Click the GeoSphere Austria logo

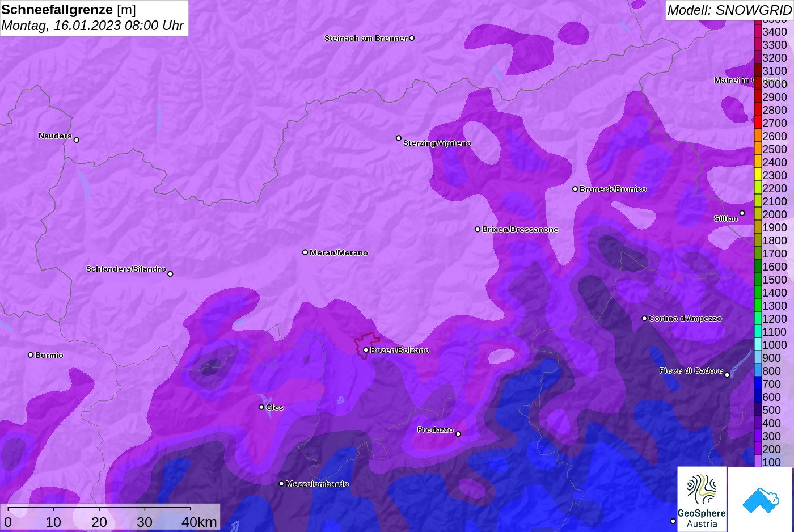(x=702, y=499)
